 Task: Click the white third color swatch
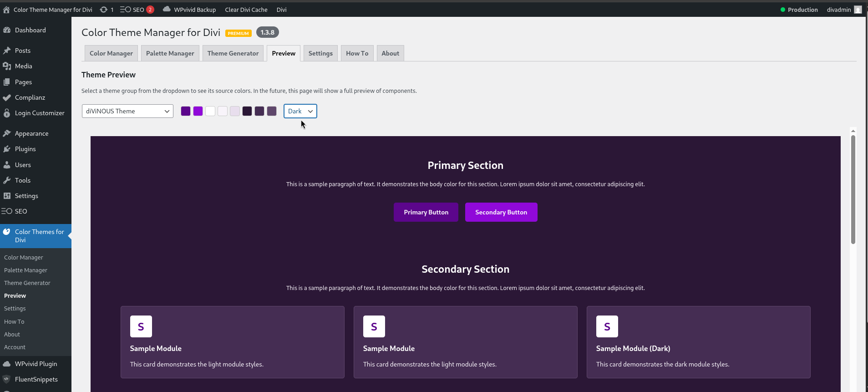[210, 111]
